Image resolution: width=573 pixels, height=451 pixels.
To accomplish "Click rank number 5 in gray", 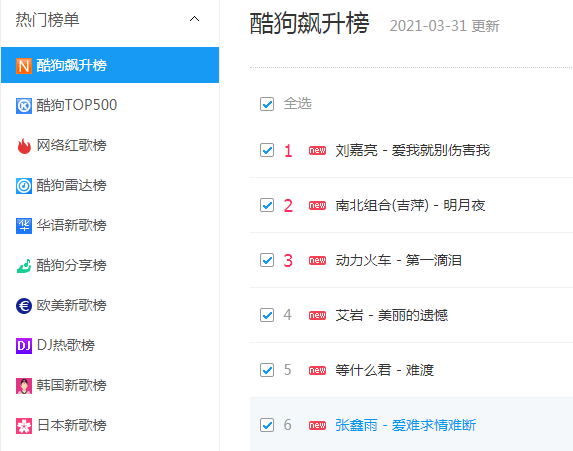I will (x=288, y=370).
